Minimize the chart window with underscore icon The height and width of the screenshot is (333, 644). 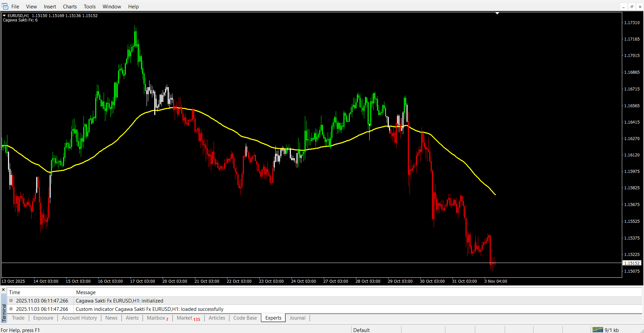coord(624,7)
